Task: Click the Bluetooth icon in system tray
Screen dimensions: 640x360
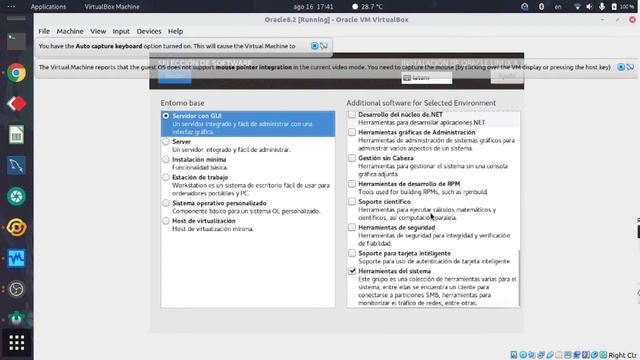Action: (x=541, y=7)
